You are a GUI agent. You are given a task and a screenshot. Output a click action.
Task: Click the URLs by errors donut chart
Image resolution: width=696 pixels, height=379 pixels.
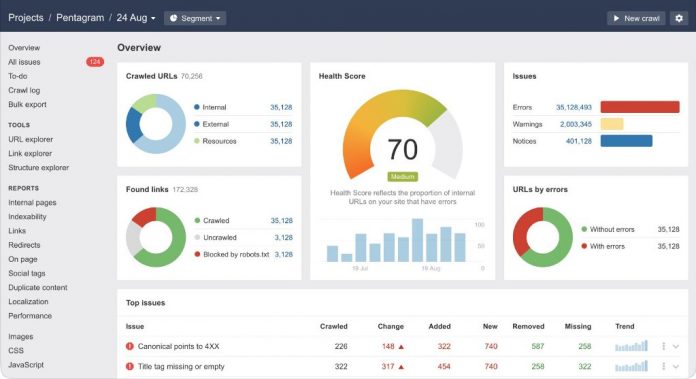tap(542, 237)
